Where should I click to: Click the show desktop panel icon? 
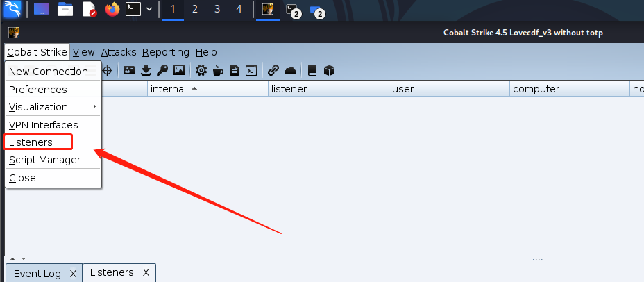click(42, 9)
